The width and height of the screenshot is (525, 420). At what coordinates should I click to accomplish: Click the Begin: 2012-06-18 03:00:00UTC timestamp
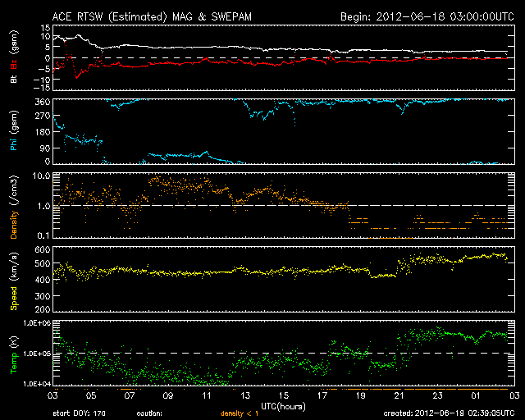click(427, 16)
